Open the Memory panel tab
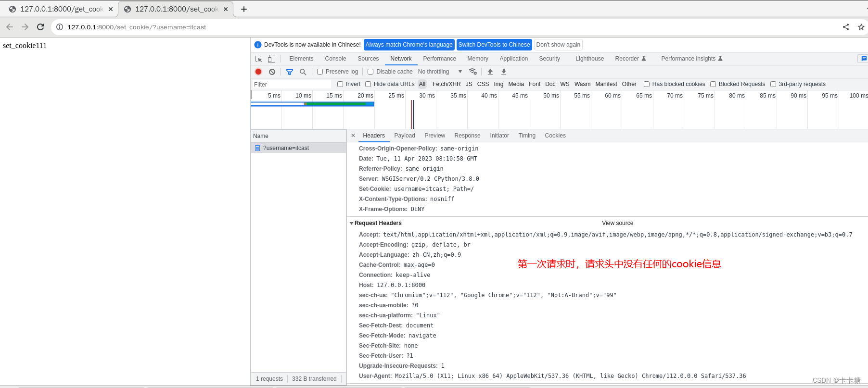Viewport: 868px width, 388px height. (478, 59)
